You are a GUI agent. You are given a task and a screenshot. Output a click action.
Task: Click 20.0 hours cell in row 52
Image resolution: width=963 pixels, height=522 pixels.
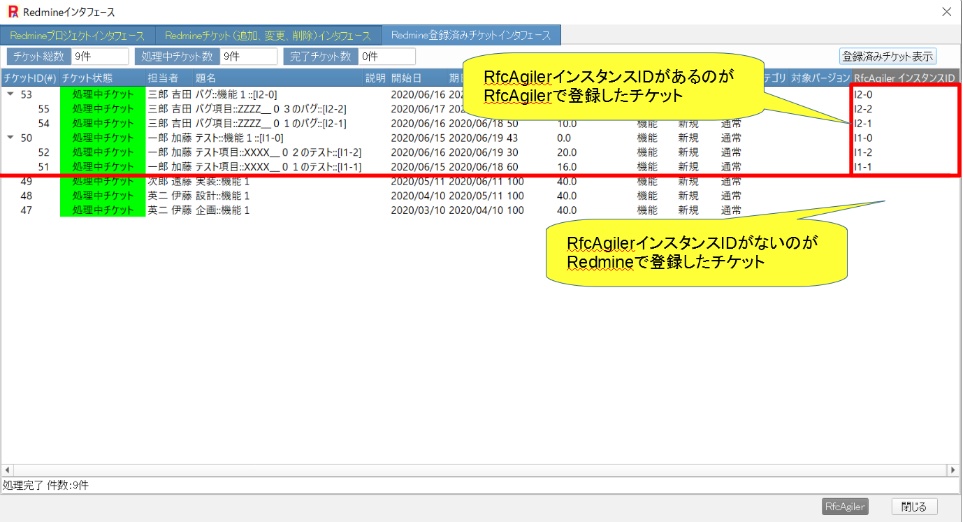pyautogui.click(x=566, y=152)
